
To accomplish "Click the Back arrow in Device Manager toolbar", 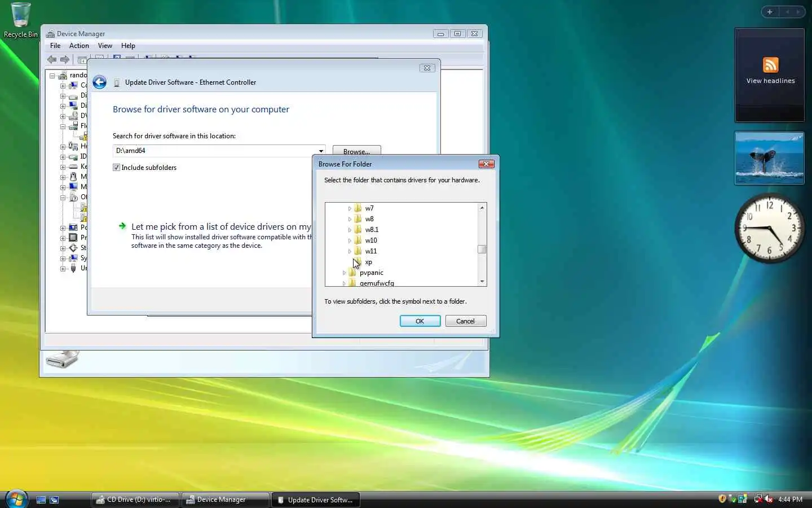I will [52, 59].
